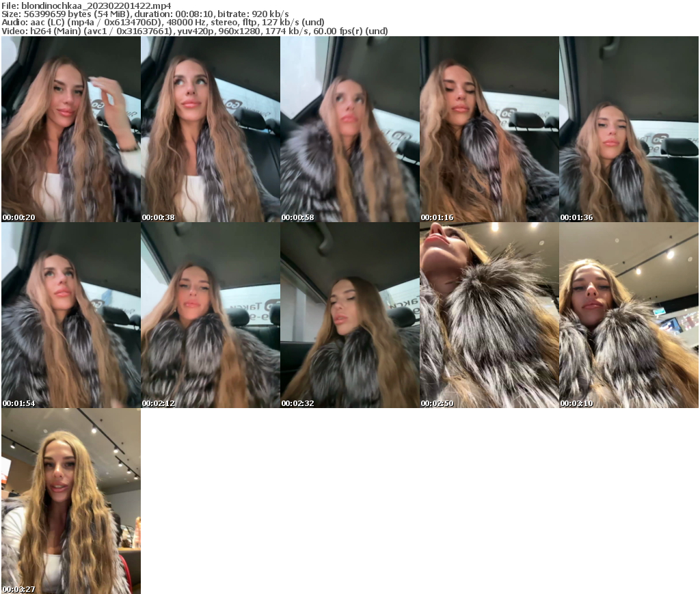700x594 pixels.
Task: Click the frame at 00:01:54
Action: 70,314
